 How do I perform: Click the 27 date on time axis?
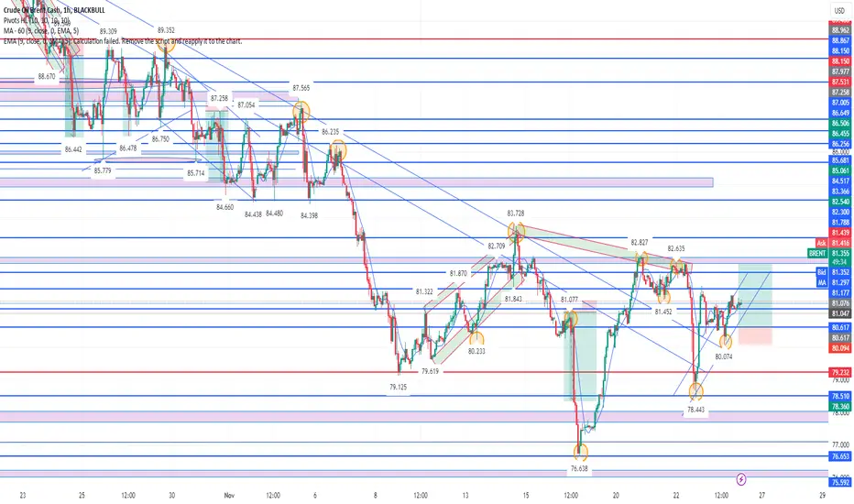762,495
